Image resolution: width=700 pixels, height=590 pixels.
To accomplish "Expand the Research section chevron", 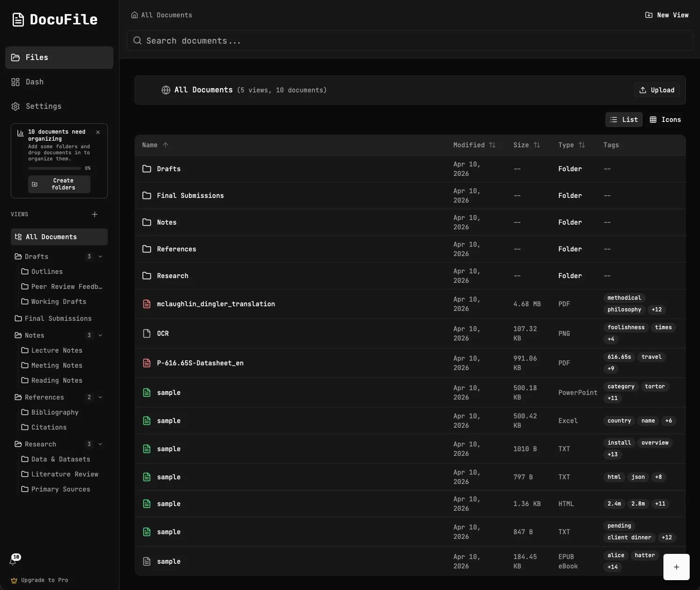I will [100, 444].
